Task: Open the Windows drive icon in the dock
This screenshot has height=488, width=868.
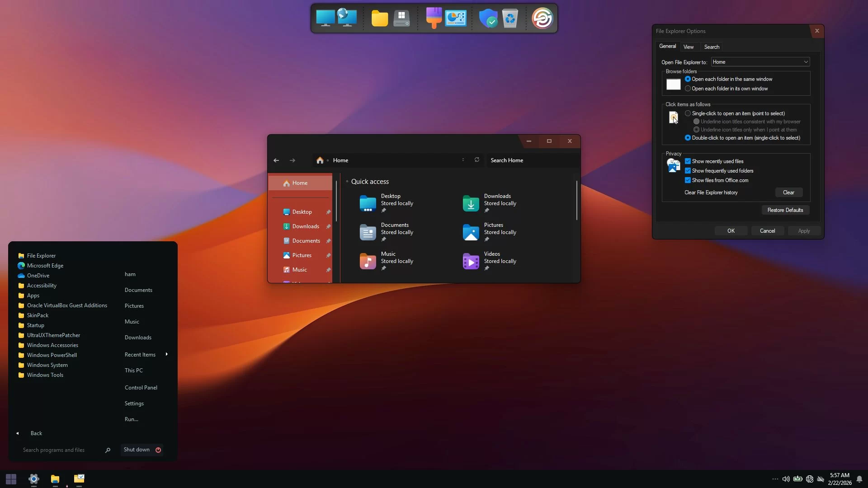Action: [x=401, y=19]
